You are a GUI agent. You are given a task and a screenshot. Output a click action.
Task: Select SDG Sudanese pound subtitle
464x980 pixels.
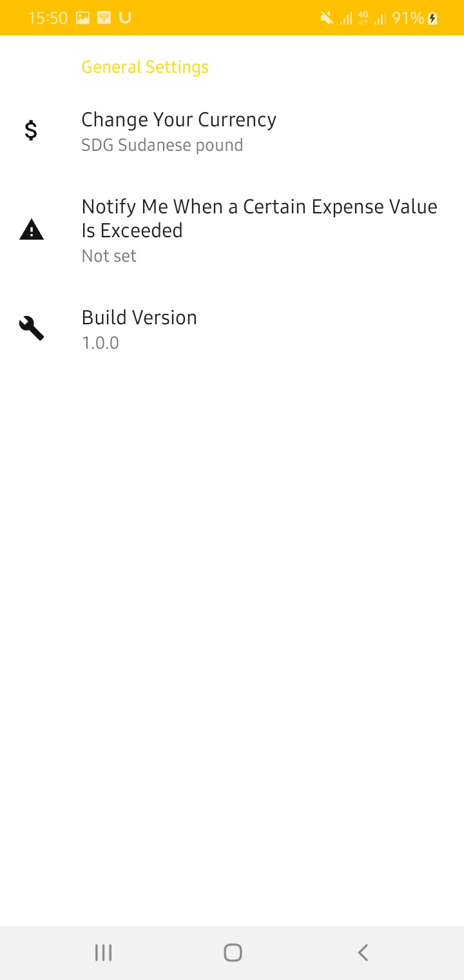click(x=162, y=145)
